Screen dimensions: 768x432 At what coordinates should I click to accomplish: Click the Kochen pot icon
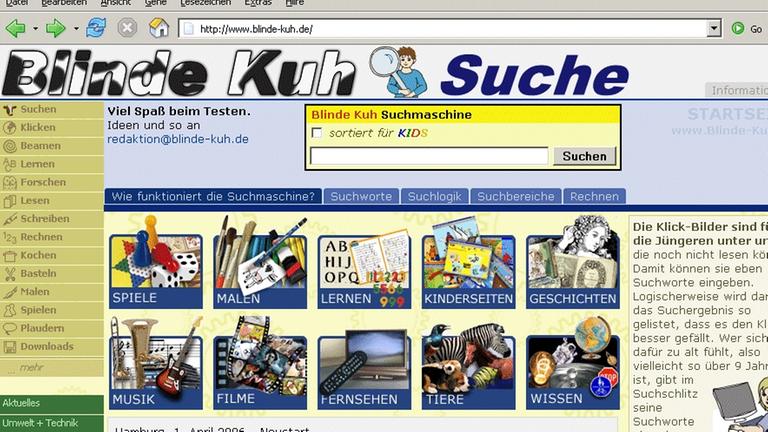pyautogui.click(x=9, y=256)
